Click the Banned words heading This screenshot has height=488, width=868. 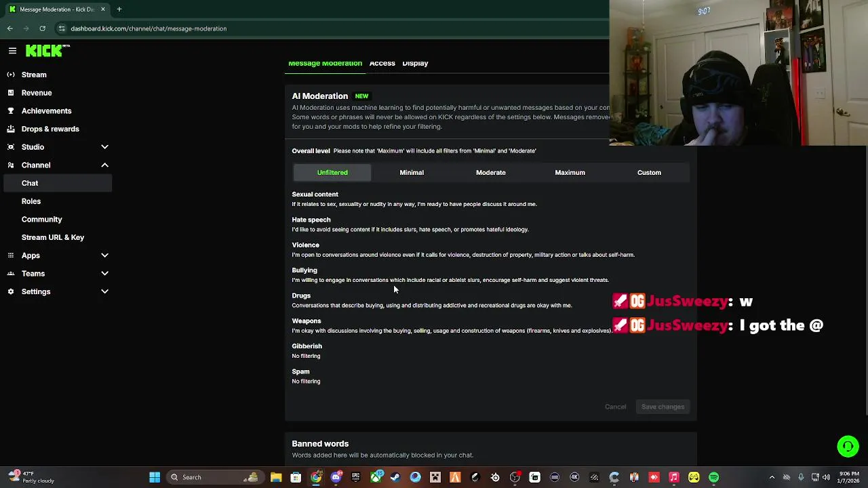(x=320, y=444)
